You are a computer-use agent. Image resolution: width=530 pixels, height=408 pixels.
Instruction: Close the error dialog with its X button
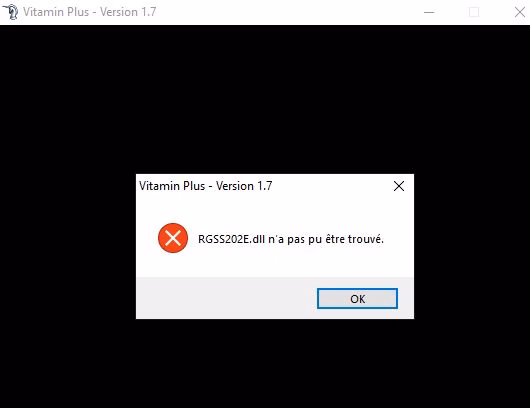point(399,186)
